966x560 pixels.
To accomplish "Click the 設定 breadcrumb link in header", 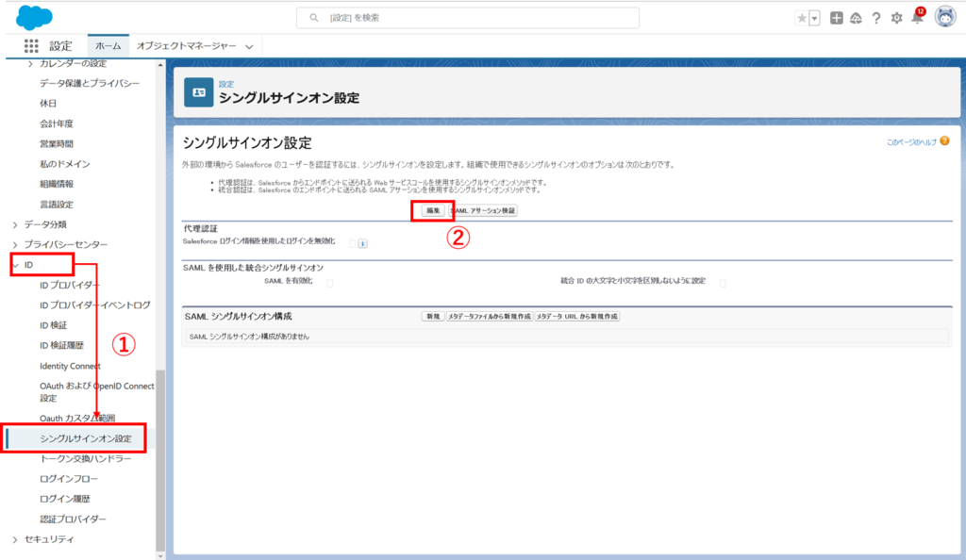I will click(226, 84).
